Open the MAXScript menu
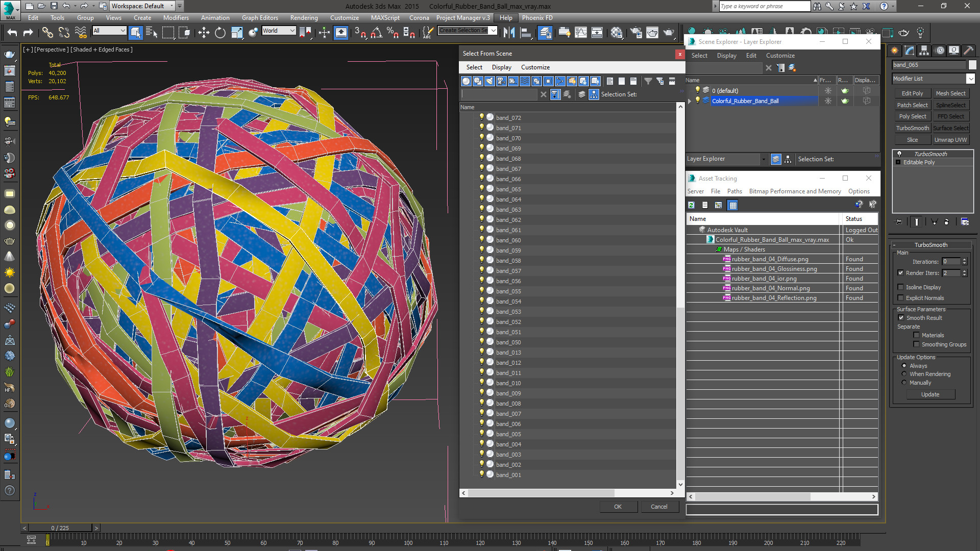 tap(385, 18)
